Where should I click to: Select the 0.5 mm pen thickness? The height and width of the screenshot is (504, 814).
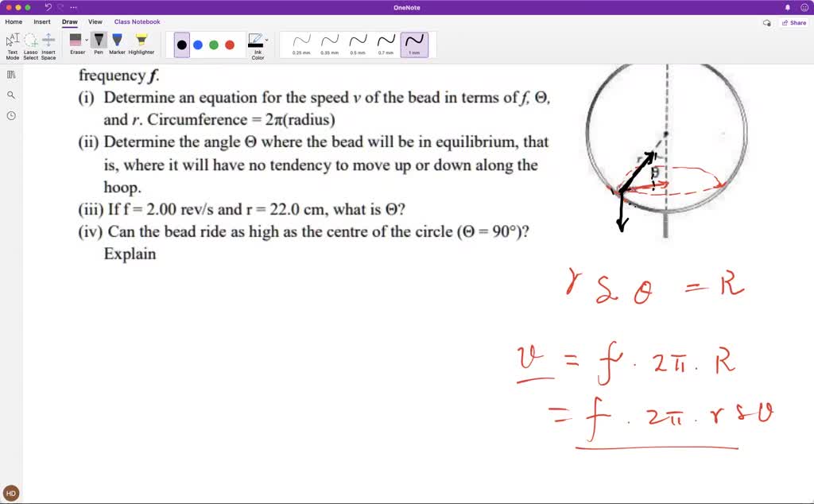(x=358, y=44)
